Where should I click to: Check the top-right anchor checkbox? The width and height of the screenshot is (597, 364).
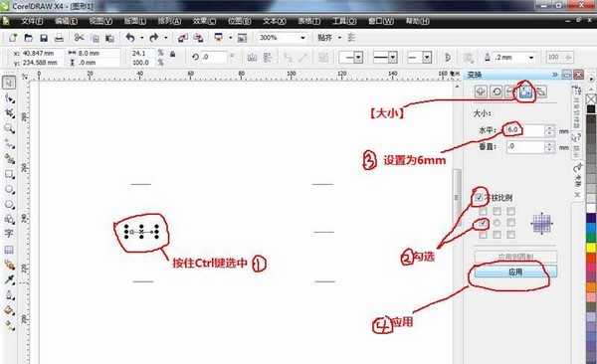click(x=510, y=211)
